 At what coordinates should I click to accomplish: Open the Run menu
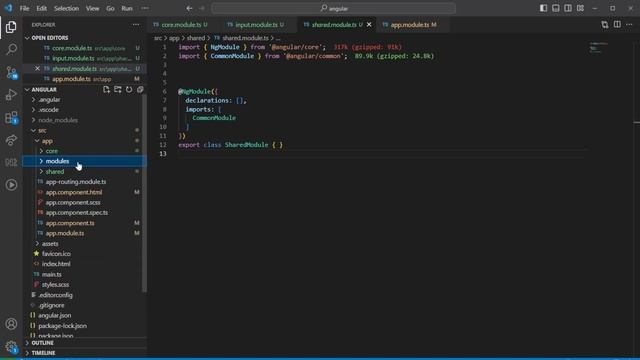127,8
